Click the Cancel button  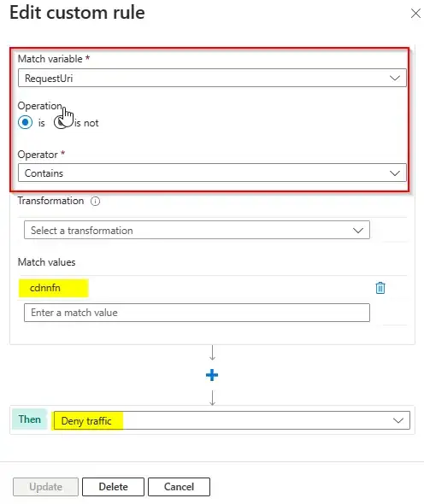[x=179, y=487]
